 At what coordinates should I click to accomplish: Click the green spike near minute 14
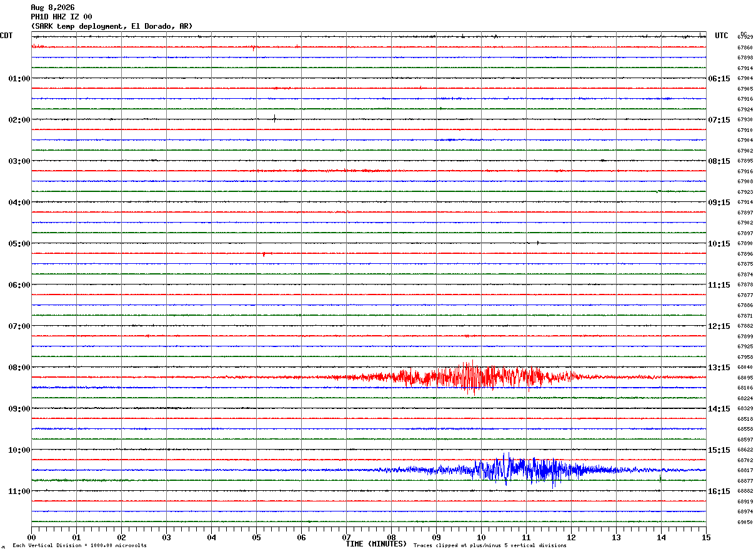click(x=660, y=478)
